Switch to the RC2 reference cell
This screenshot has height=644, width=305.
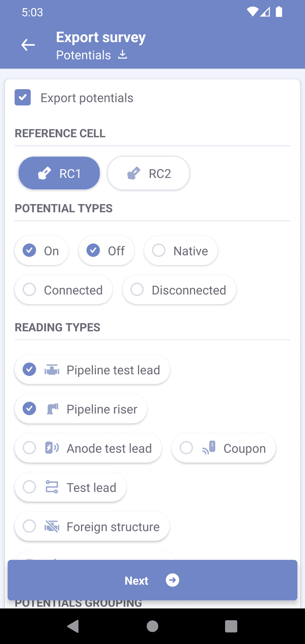pos(149,174)
